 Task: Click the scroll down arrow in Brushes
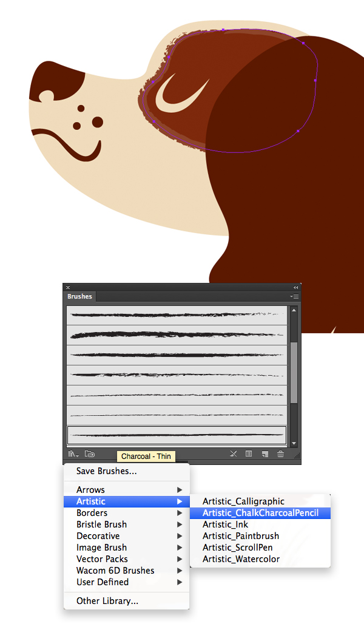pos(294,444)
